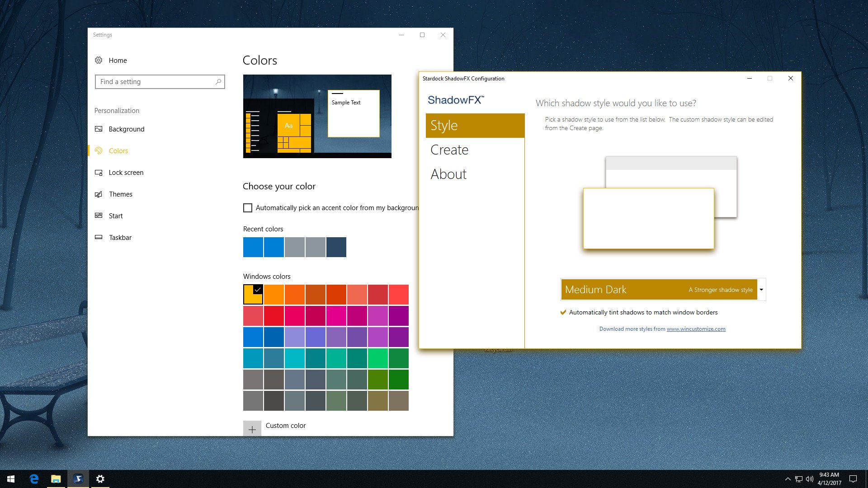Open www.wincustomize.com link

(696, 329)
